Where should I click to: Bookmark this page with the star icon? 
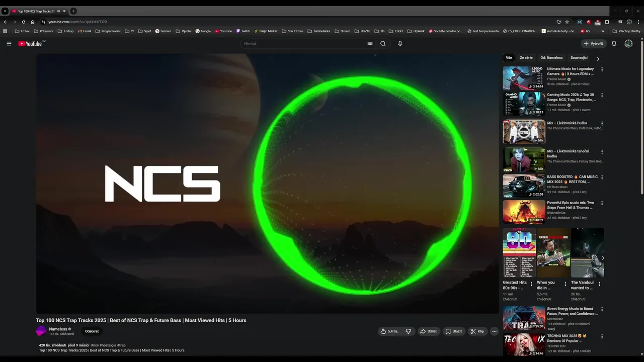[567, 22]
